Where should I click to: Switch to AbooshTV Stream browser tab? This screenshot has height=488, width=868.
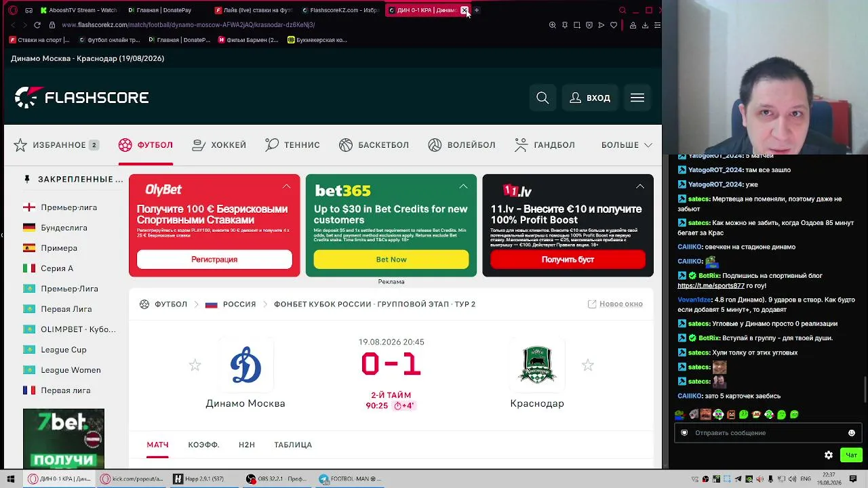tap(79, 10)
